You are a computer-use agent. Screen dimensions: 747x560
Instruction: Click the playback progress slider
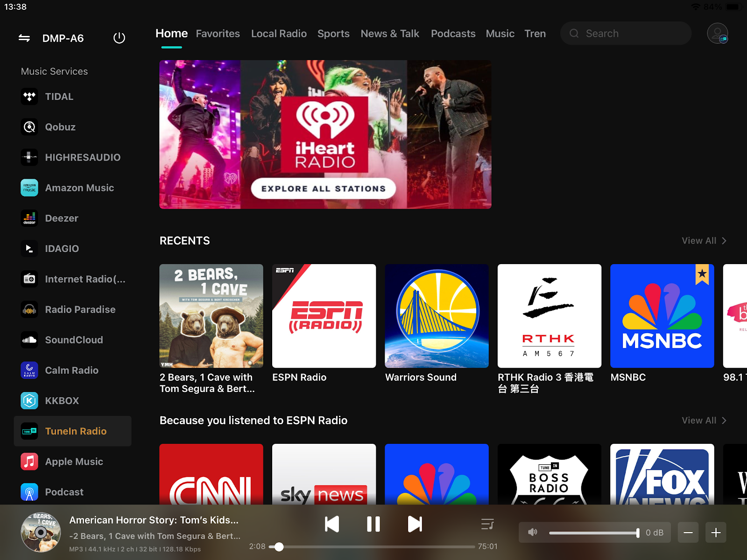point(372,547)
